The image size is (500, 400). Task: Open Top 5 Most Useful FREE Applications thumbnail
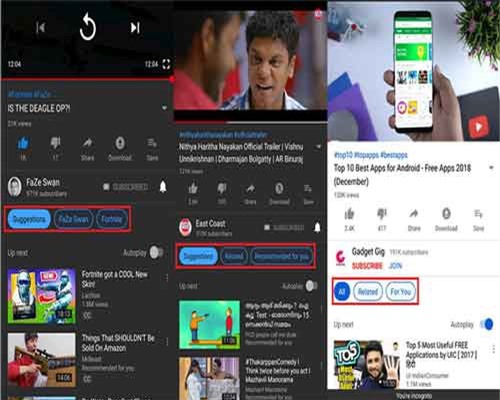[x=366, y=364]
